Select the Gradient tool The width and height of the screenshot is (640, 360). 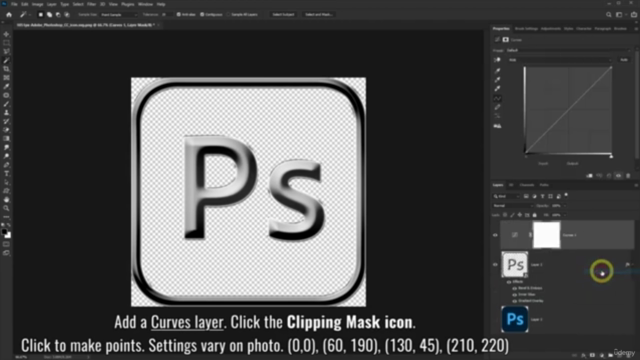pos(6,138)
